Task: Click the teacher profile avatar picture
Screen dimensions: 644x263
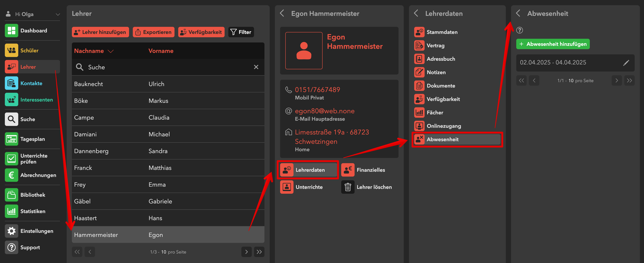Action: 304,51
